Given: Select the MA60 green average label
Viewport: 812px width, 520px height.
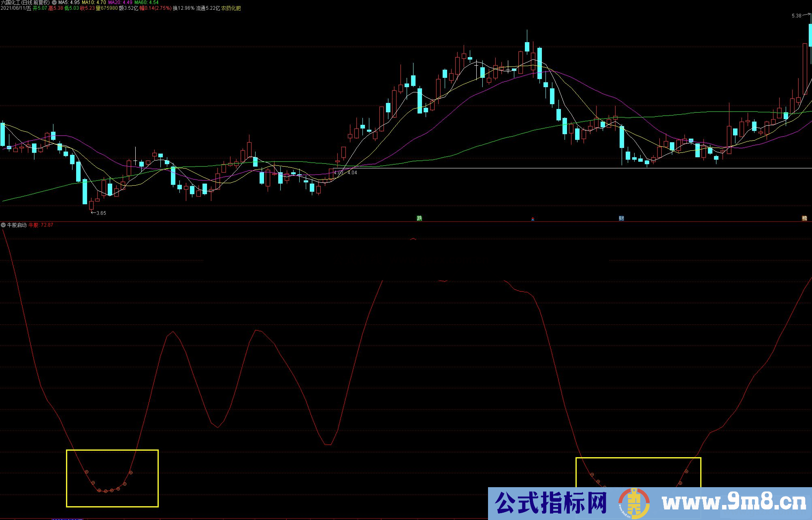Looking at the screenshot, I should point(146,2).
